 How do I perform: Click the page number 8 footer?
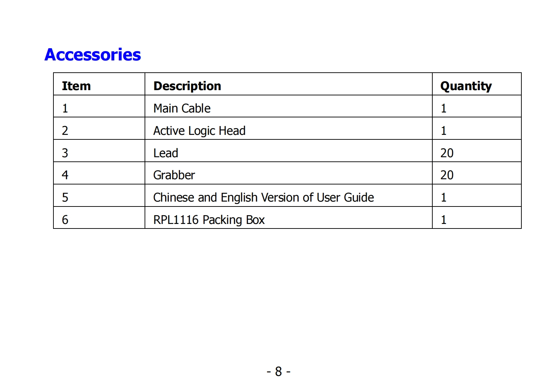pyautogui.click(x=278, y=371)
